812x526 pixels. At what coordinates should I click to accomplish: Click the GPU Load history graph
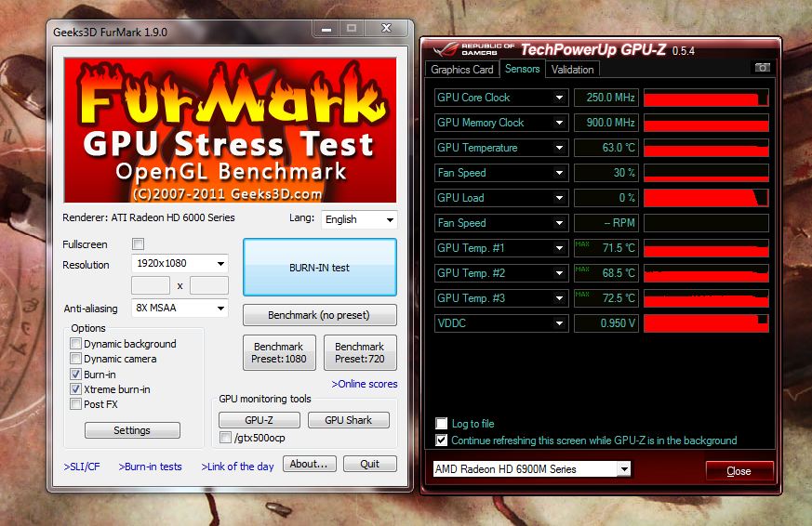706,198
